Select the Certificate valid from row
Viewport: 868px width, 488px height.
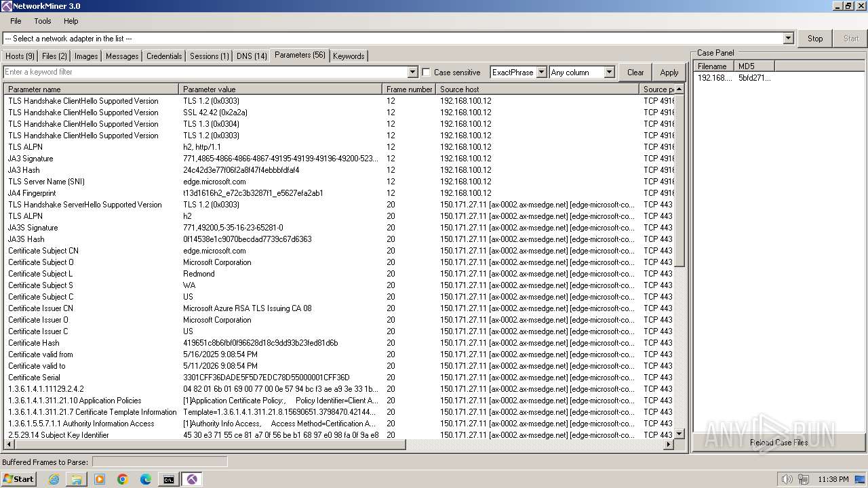pyautogui.click(x=339, y=354)
